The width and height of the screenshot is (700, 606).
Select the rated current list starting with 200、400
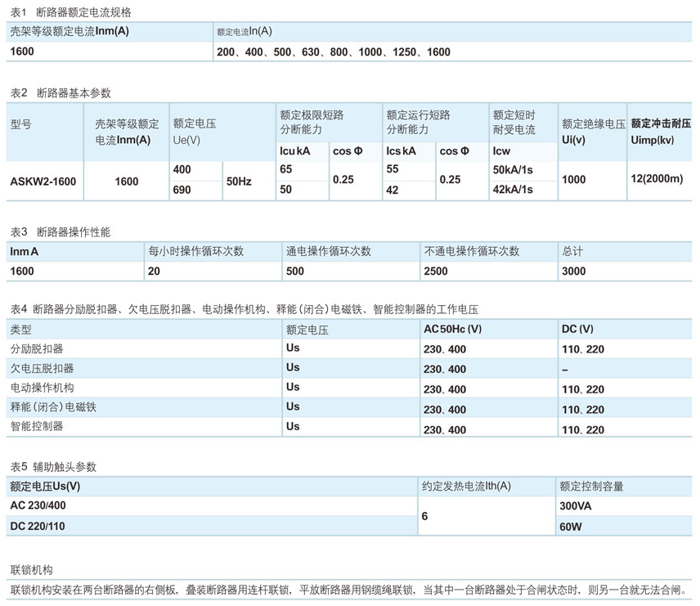pyautogui.click(x=333, y=52)
